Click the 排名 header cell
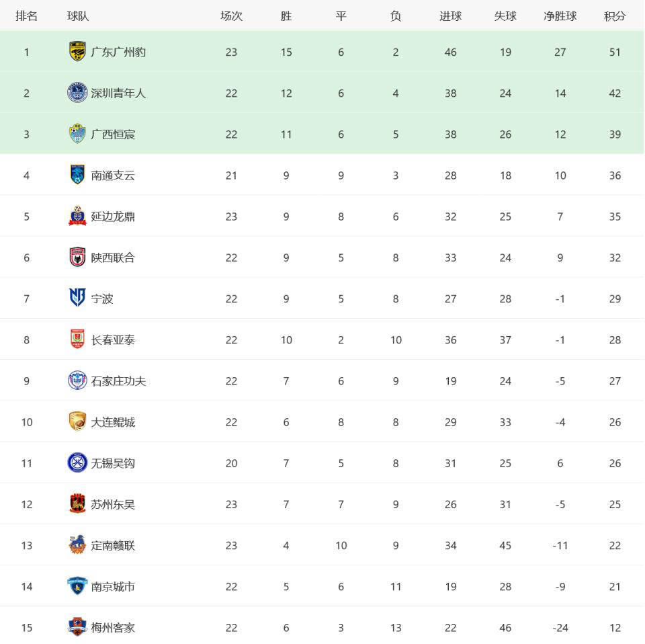Viewport: 645px width, 644px height. click(x=26, y=16)
